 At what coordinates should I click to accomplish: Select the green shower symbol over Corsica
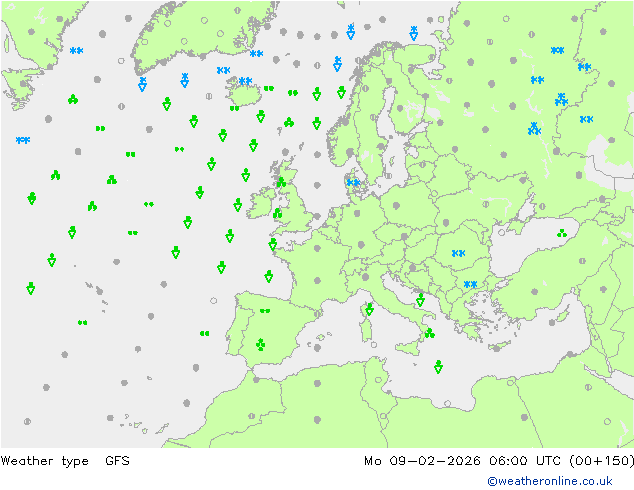369,309
